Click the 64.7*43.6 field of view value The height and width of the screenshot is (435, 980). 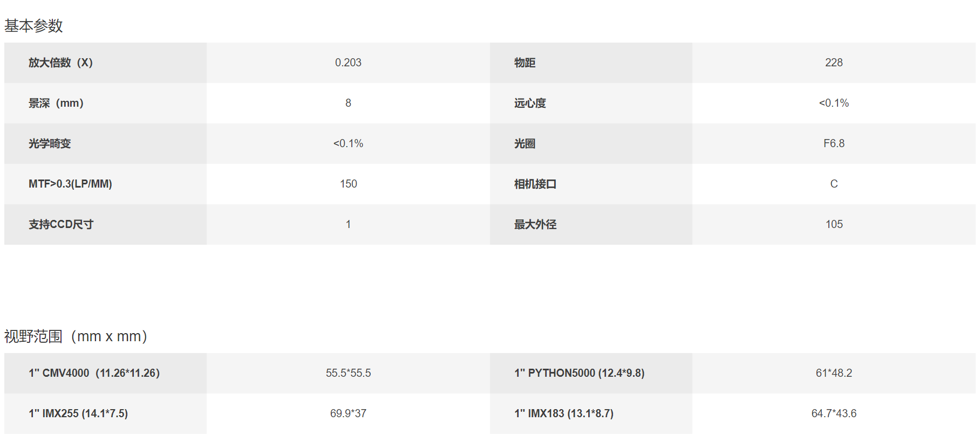(x=834, y=413)
